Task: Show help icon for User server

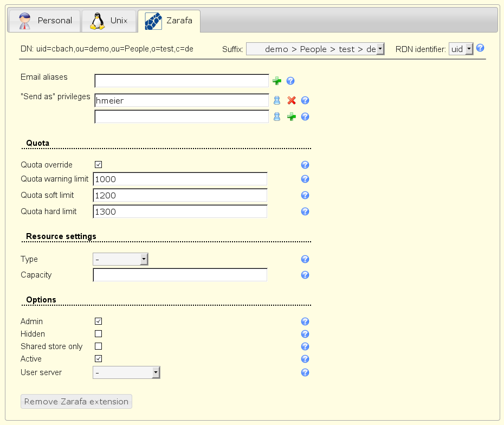Action: click(305, 372)
